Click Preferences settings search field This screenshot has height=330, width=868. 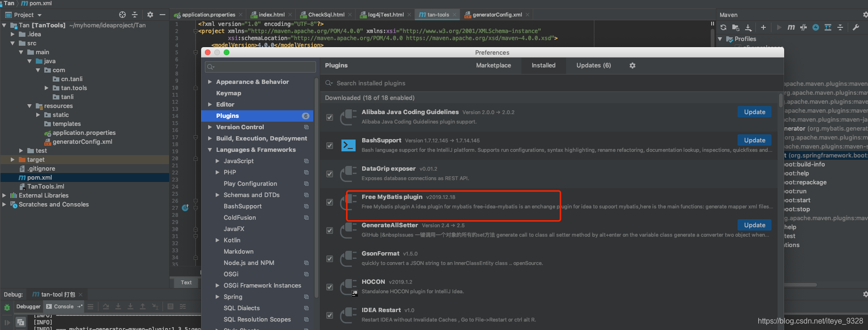[x=260, y=67]
